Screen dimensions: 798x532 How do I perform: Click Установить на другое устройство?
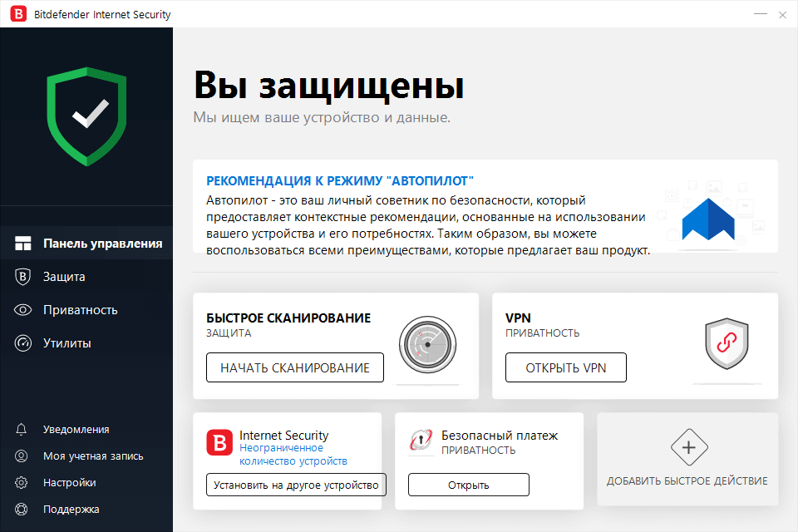click(294, 485)
